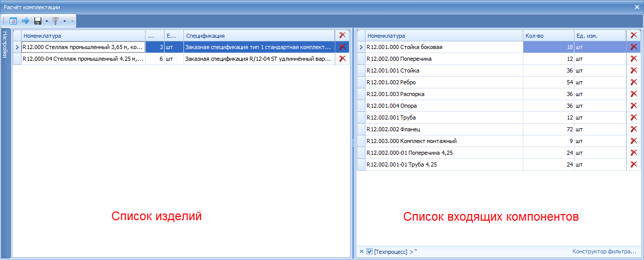Viewport: 644px width, 260px height.
Task: Delete the R12.002.000 Поперечина component row
Action: point(634,59)
